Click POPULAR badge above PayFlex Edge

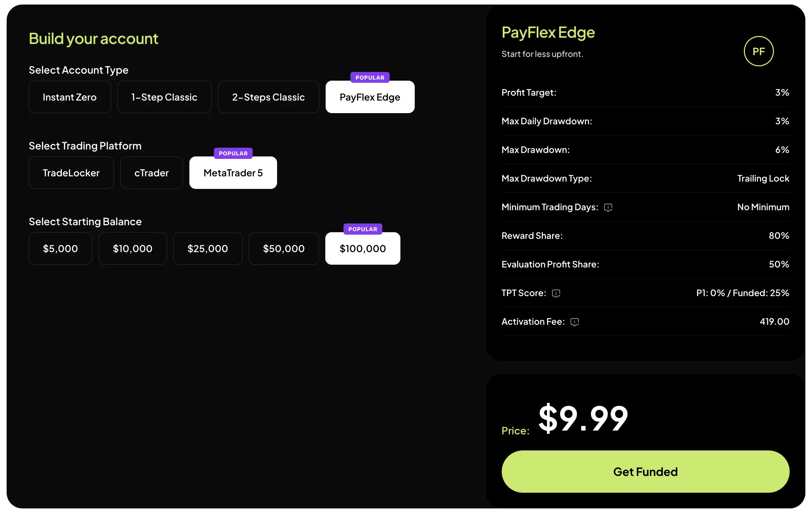coord(370,78)
